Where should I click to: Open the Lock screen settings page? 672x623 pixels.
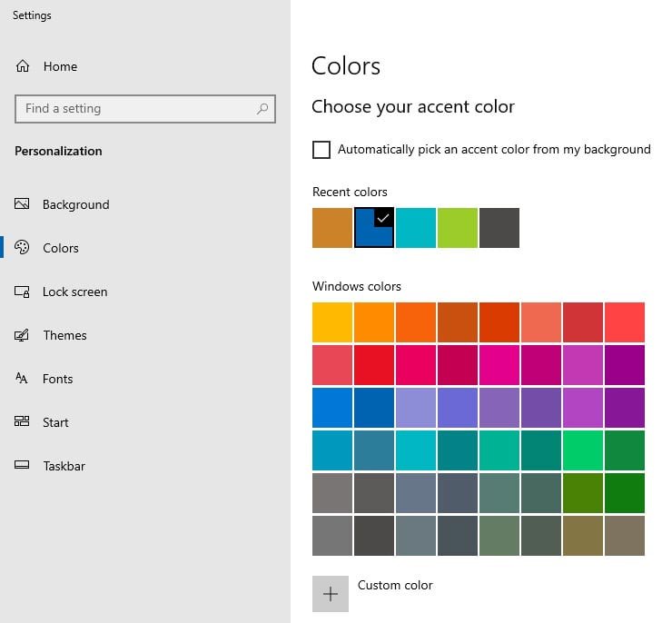74,292
